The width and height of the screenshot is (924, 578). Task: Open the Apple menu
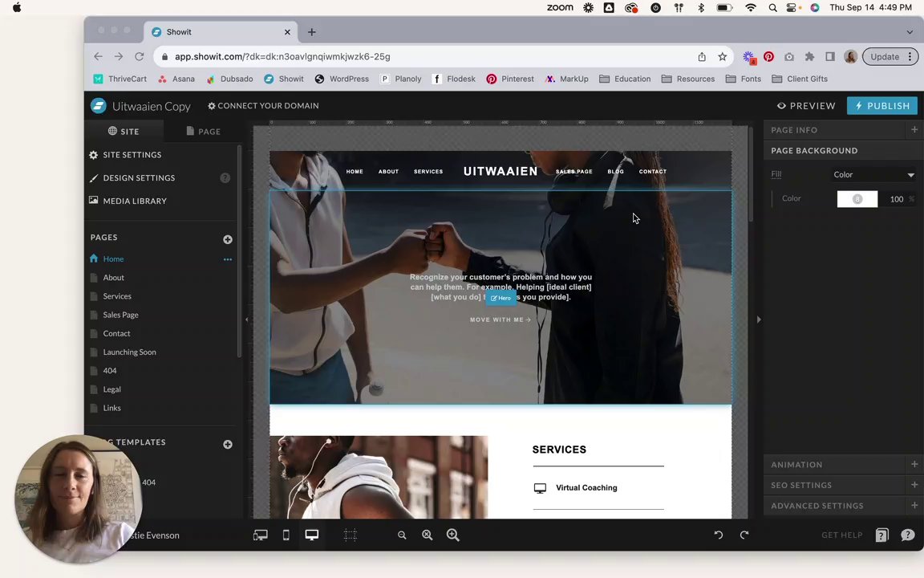tap(17, 8)
